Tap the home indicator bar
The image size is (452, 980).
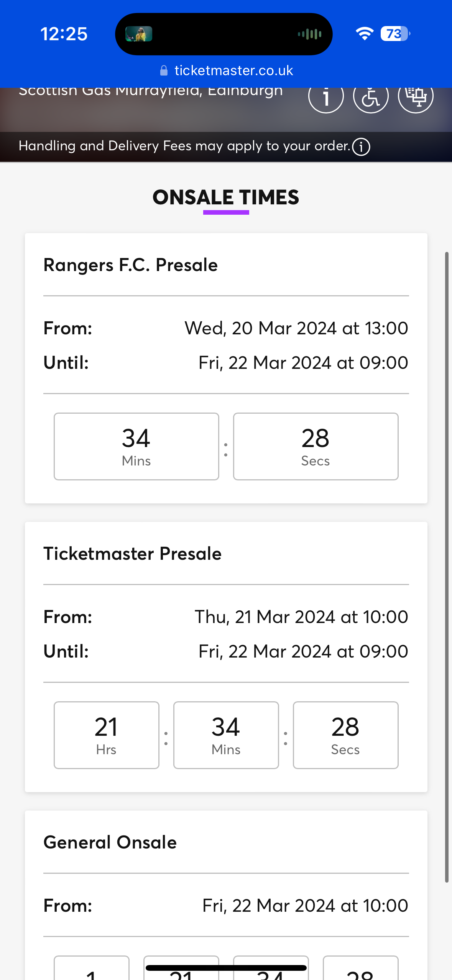click(x=226, y=968)
